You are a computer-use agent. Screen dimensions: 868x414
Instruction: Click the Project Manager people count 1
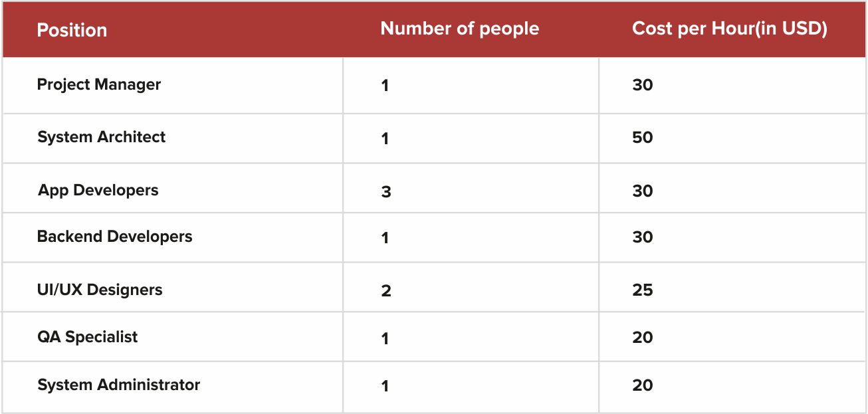pyautogui.click(x=385, y=86)
